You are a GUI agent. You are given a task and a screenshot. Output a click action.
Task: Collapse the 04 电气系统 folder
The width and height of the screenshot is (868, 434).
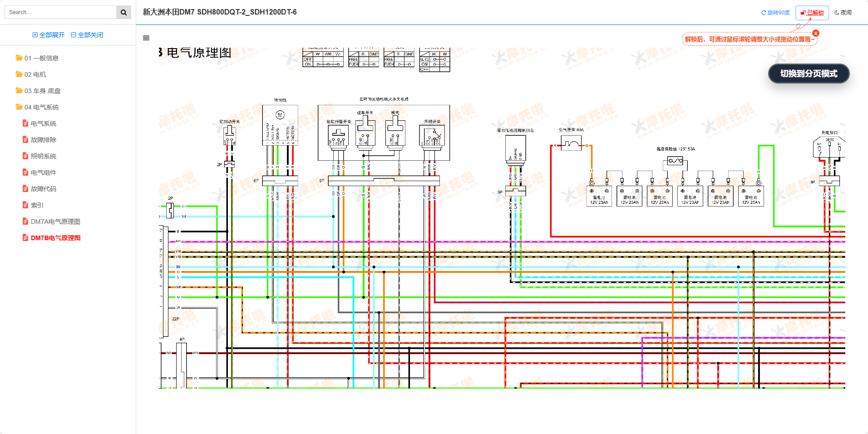point(41,107)
